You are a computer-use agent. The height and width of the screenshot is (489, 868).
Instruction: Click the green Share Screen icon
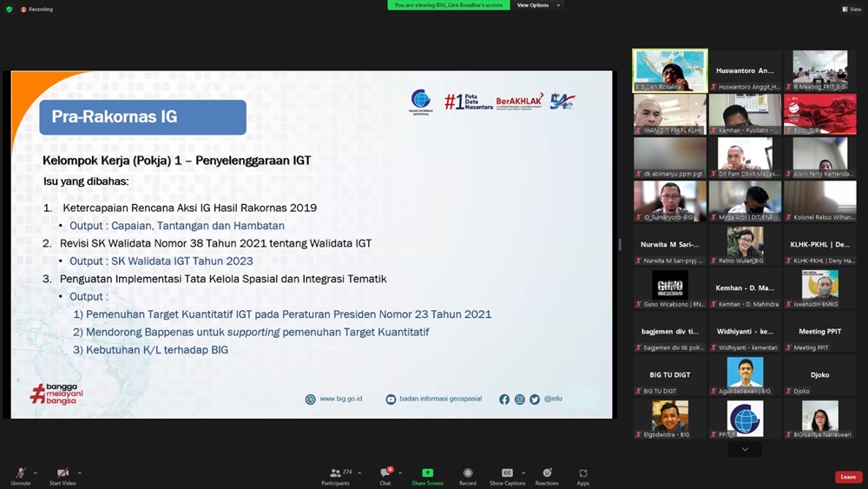(x=427, y=473)
